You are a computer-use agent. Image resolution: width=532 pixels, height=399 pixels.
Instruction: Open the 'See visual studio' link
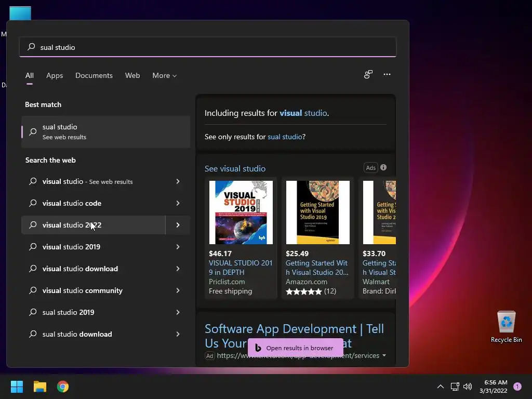(235, 169)
